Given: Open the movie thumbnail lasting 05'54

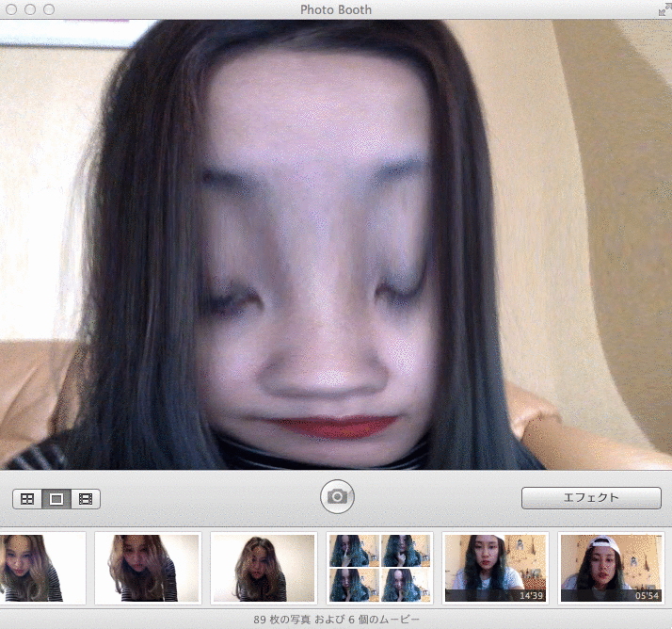Looking at the screenshot, I should coord(611,568).
